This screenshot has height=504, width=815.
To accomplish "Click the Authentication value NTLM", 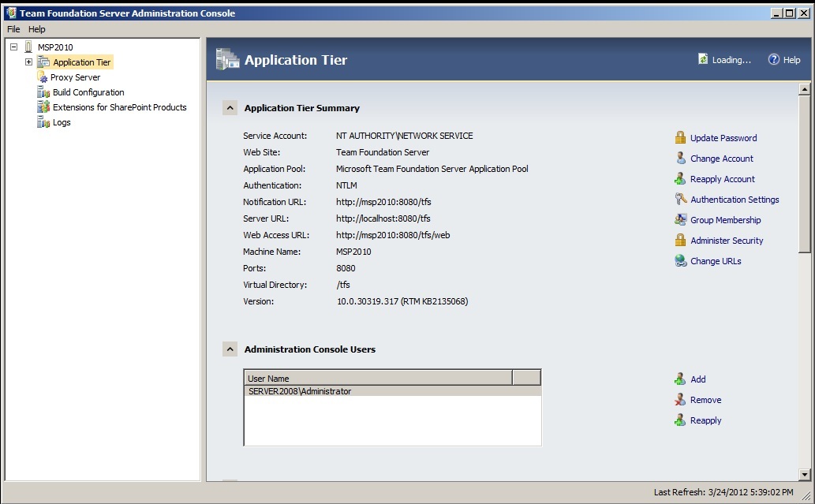I will pyautogui.click(x=346, y=185).
